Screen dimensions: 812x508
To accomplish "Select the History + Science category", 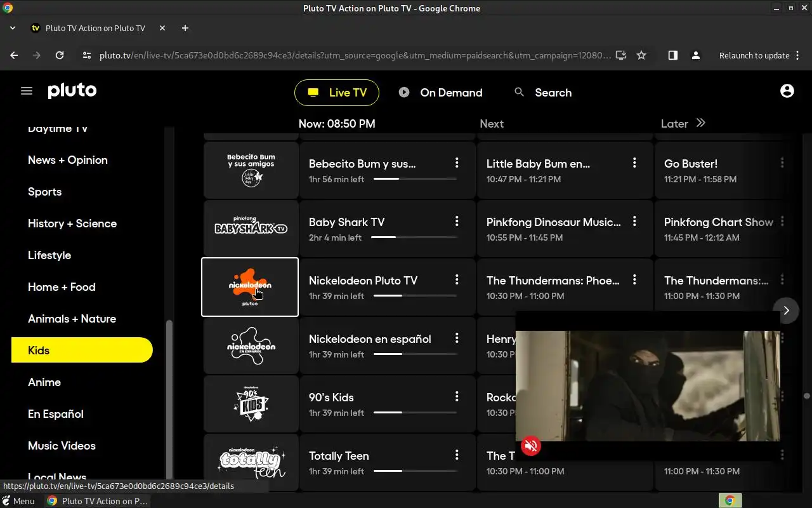I will (72, 224).
